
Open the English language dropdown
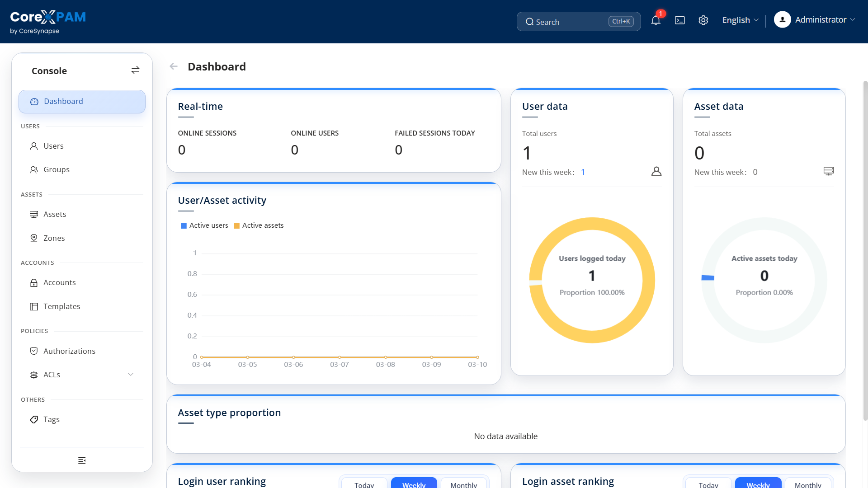point(740,20)
